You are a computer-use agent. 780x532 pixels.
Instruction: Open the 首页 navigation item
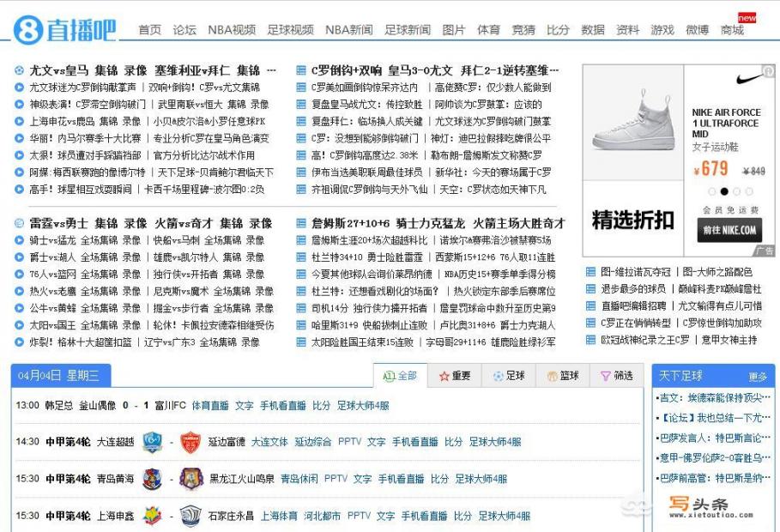point(149,30)
